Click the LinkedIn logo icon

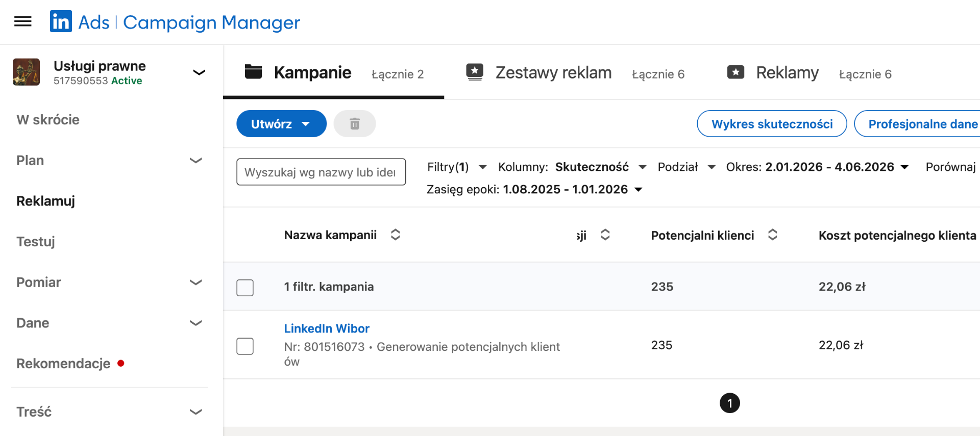point(61,21)
